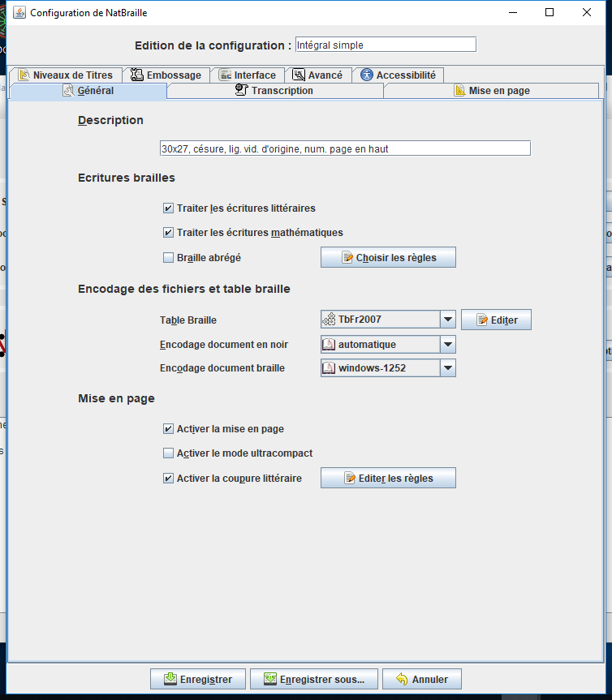Open the Mise en page tab
Screen dimensions: 612x700
pyautogui.click(x=491, y=91)
